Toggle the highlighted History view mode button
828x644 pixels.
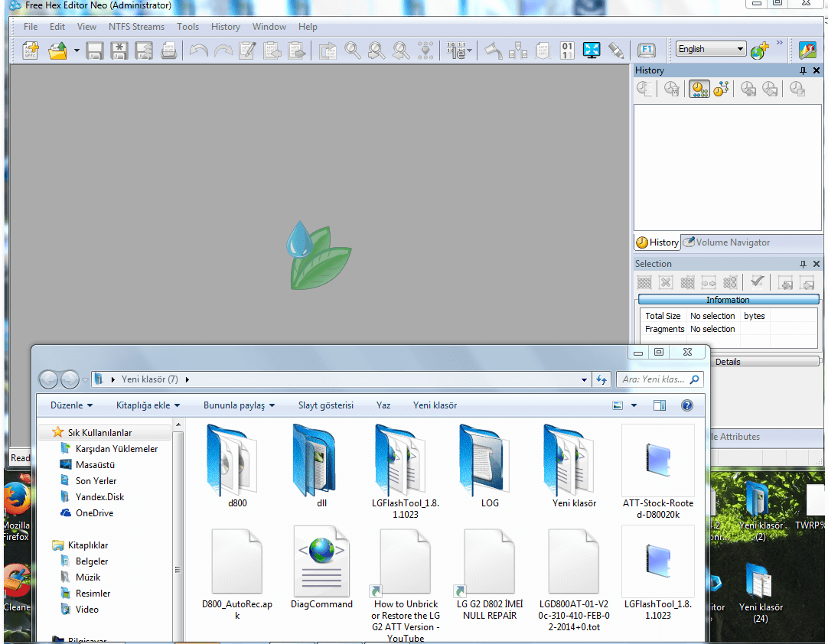pyautogui.click(x=699, y=89)
